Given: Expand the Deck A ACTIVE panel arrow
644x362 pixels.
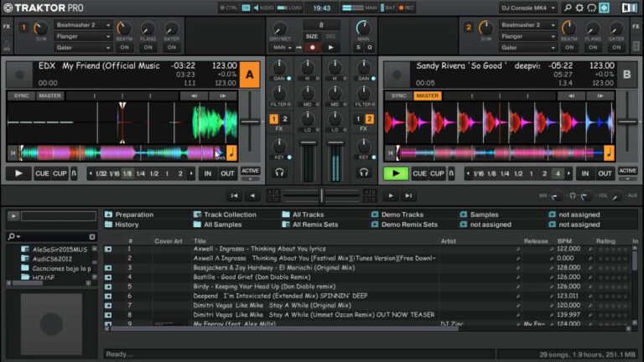Looking at the screenshot, I should (x=250, y=179).
